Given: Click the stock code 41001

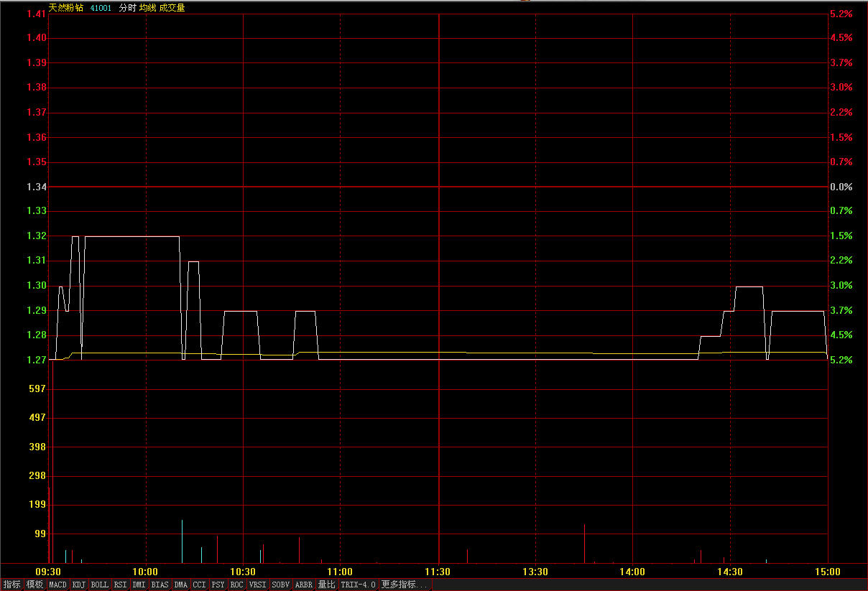Looking at the screenshot, I should [x=101, y=8].
